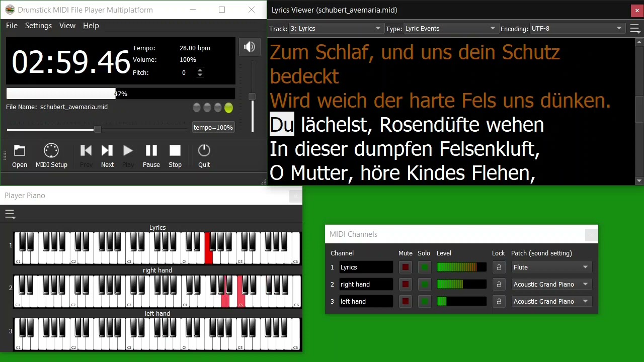The width and height of the screenshot is (644, 362).
Task: Close the MIDI Channels window
Action: pyautogui.click(x=592, y=234)
